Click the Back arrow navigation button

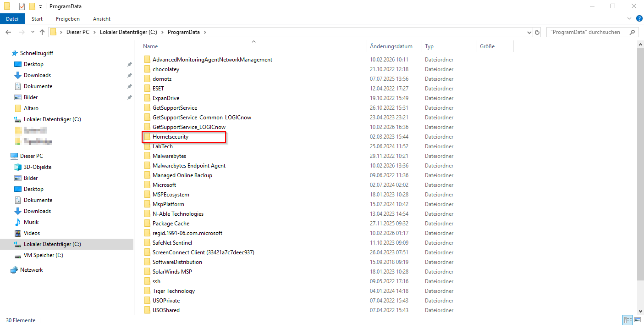pyautogui.click(x=8, y=32)
